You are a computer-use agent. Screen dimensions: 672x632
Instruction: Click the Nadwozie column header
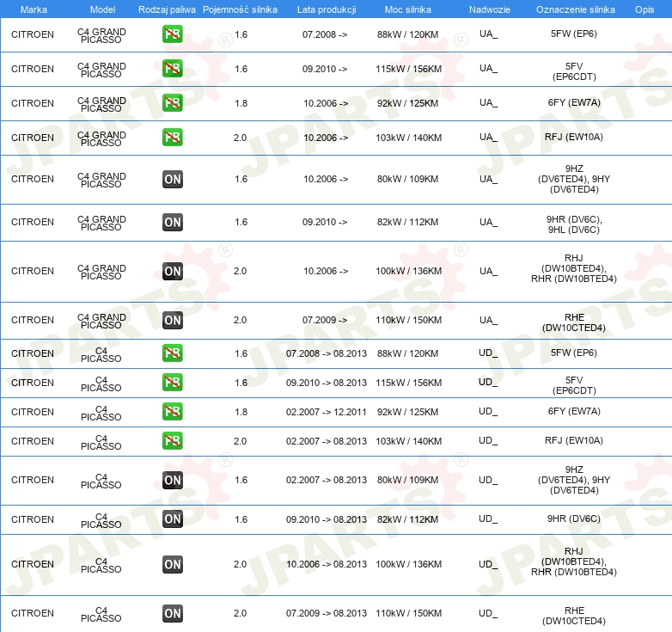point(490,9)
